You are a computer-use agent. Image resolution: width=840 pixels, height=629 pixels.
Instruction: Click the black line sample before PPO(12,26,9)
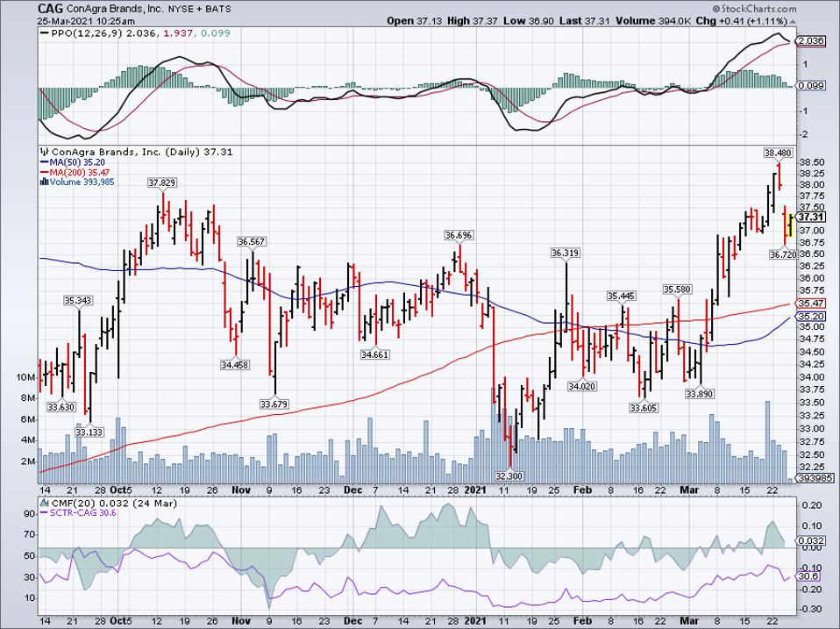(45, 33)
